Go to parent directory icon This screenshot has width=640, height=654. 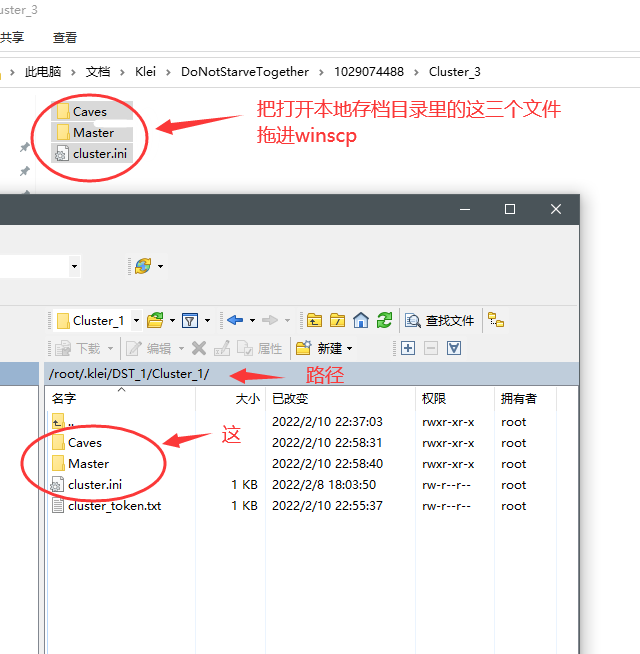pyautogui.click(x=314, y=320)
